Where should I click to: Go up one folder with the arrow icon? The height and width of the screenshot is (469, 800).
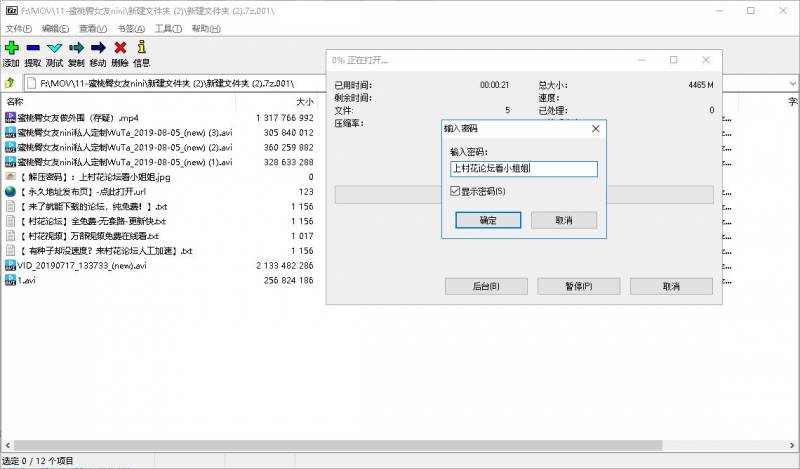10,83
